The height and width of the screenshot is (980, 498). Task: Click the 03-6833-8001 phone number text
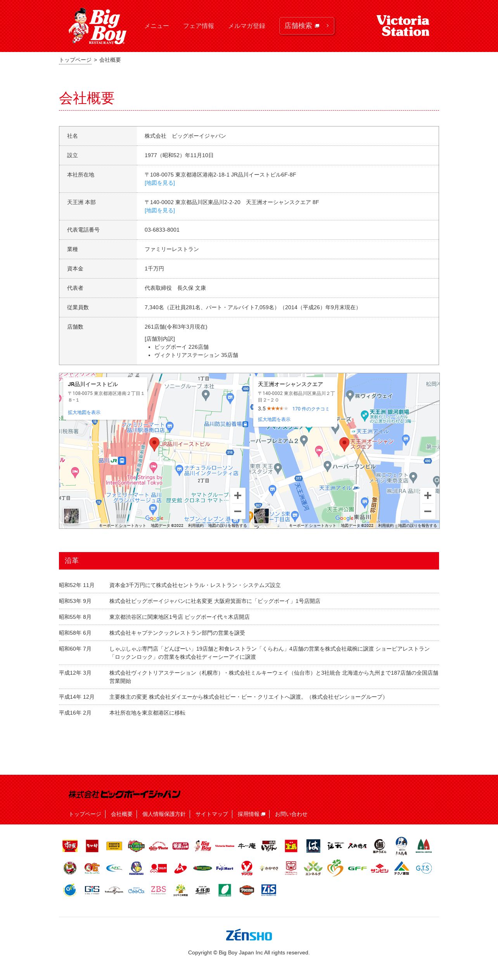pos(162,230)
